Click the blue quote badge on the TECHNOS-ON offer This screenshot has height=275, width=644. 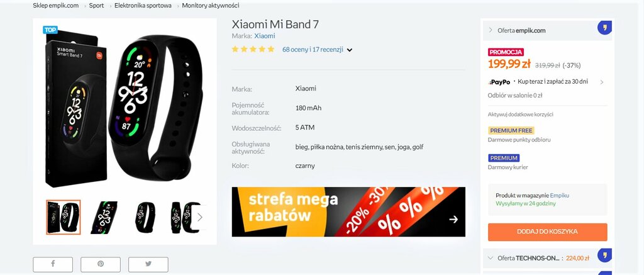[604, 255]
